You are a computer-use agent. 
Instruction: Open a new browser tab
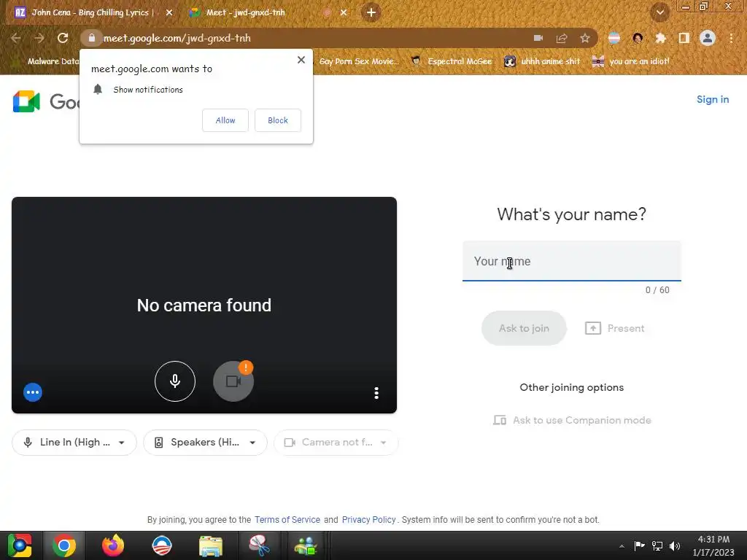point(371,12)
